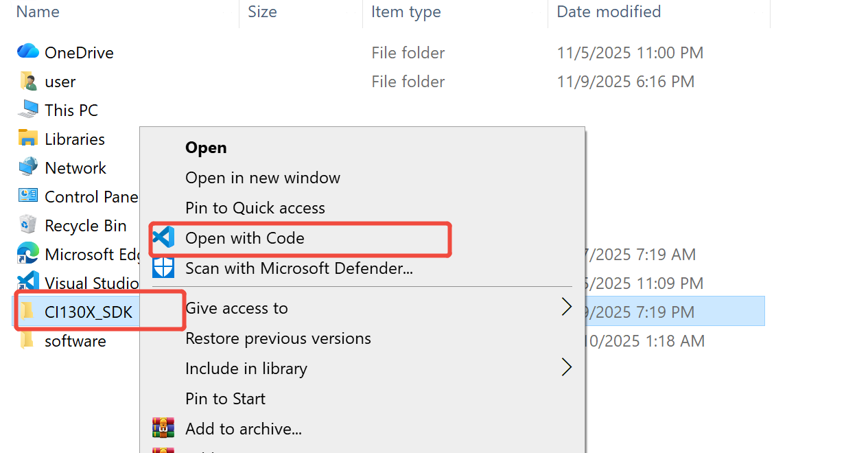
Task: Expand the Give access to submenu arrow
Action: click(567, 307)
